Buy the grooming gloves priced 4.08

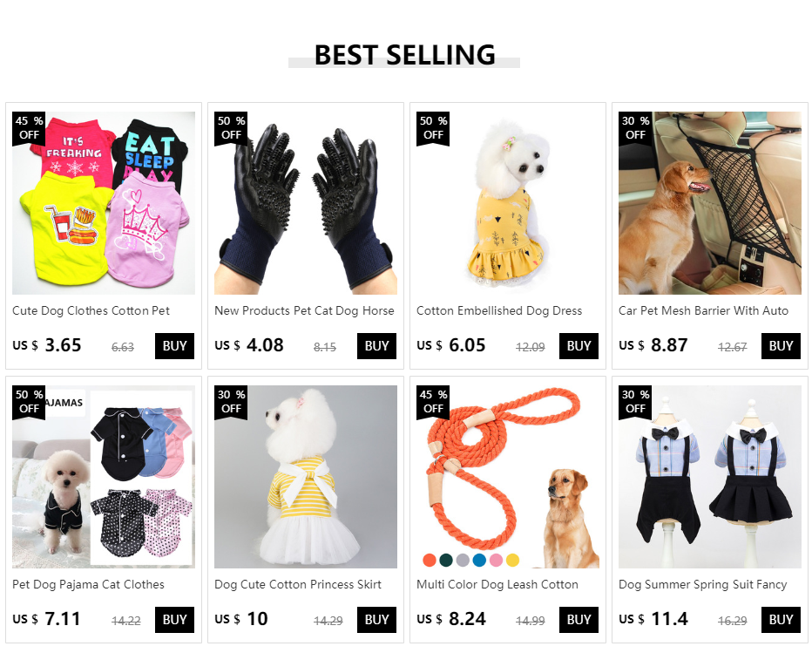tap(376, 346)
